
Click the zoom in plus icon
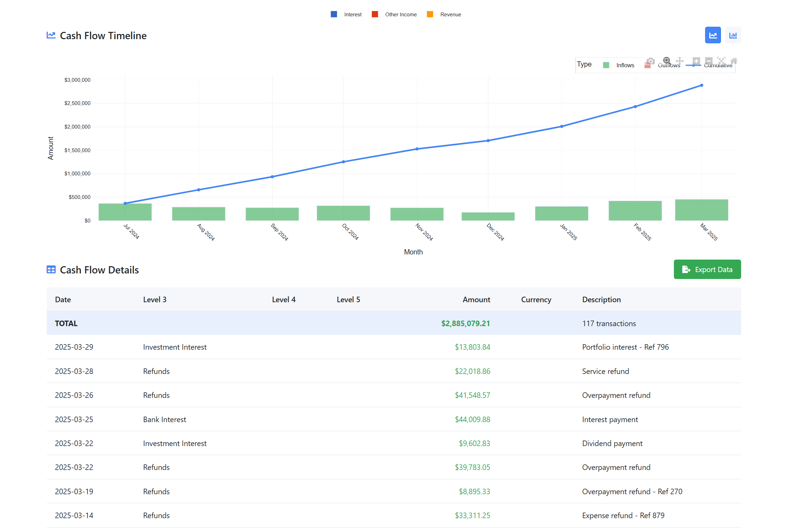pos(696,61)
